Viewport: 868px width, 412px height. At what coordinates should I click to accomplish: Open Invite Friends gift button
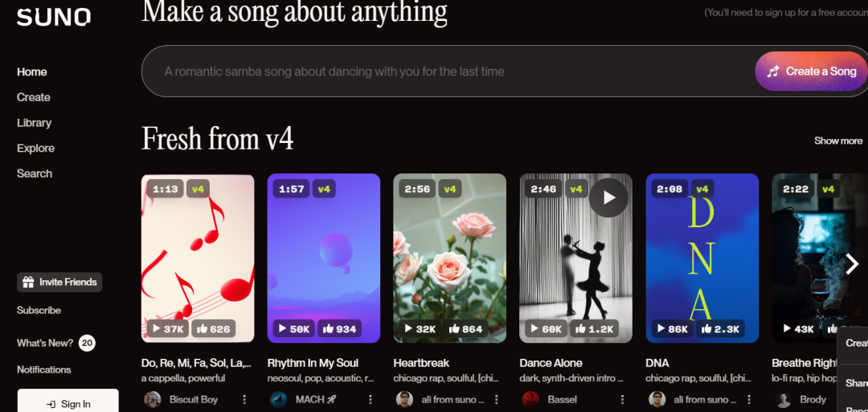59,282
